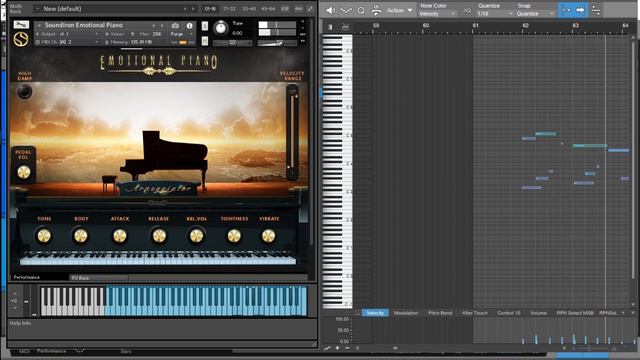Open the Purge dropdown menu
This screenshot has width=640, height=360.
182,34
